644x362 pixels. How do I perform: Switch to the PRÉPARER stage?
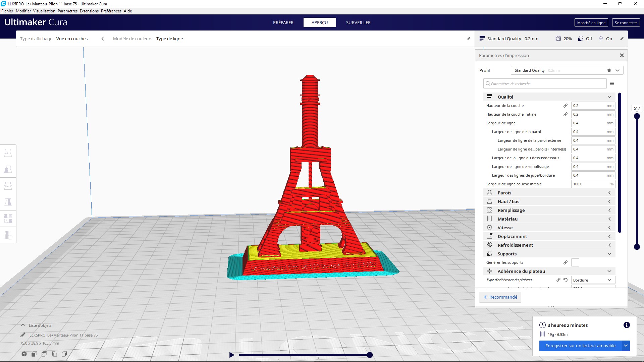click(283, 22)
